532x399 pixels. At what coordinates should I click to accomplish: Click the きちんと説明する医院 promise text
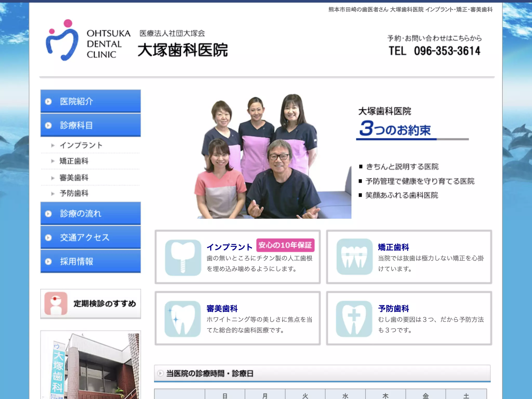[x=402, y=167]
